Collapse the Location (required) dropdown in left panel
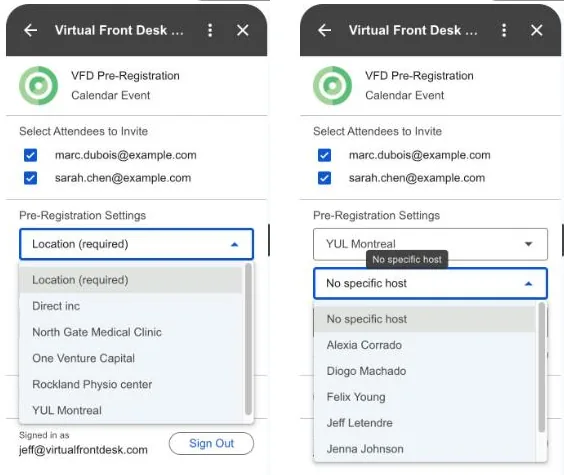 click(137, 244)
